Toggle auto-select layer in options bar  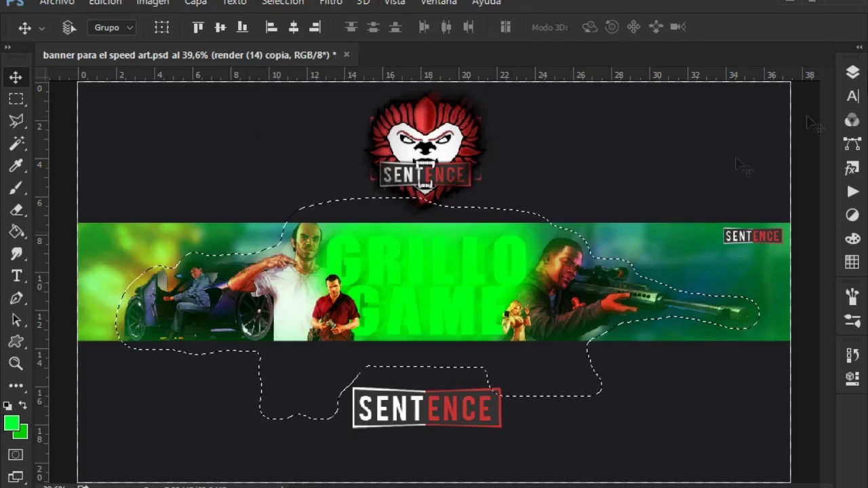coord(68,27)
